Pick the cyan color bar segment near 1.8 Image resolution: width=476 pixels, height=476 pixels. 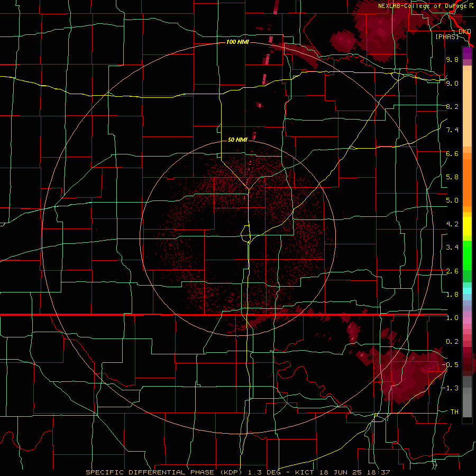pyautogui.click(x=467, y=291)
